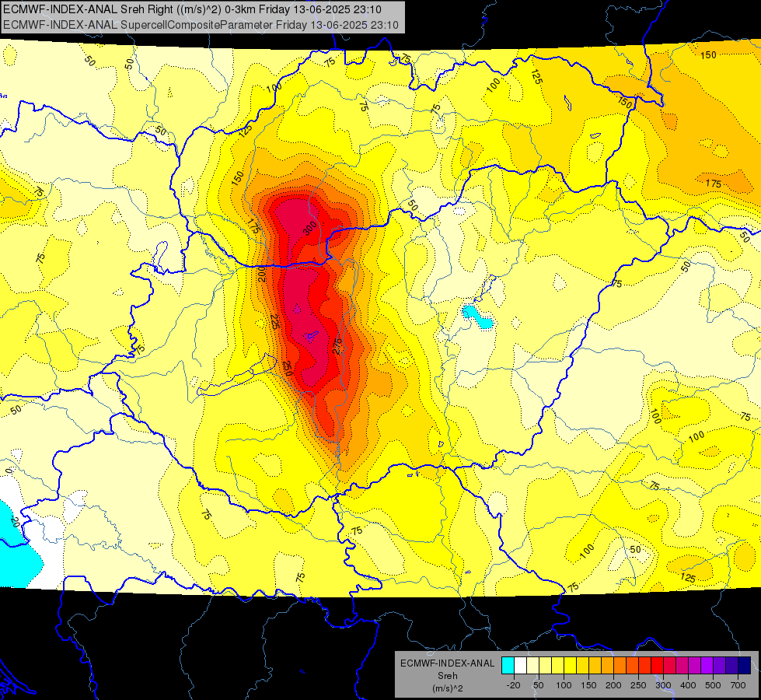Click the 20 contour label beside the cyan area

[x=15, y=522]
